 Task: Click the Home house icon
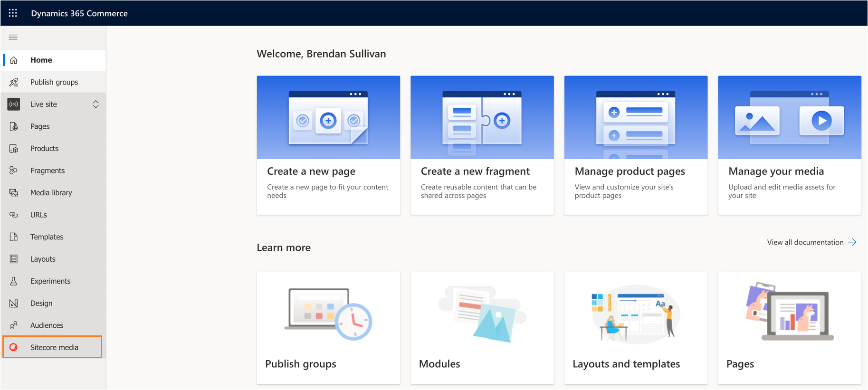pyautogui.click(x=14, y=60)
